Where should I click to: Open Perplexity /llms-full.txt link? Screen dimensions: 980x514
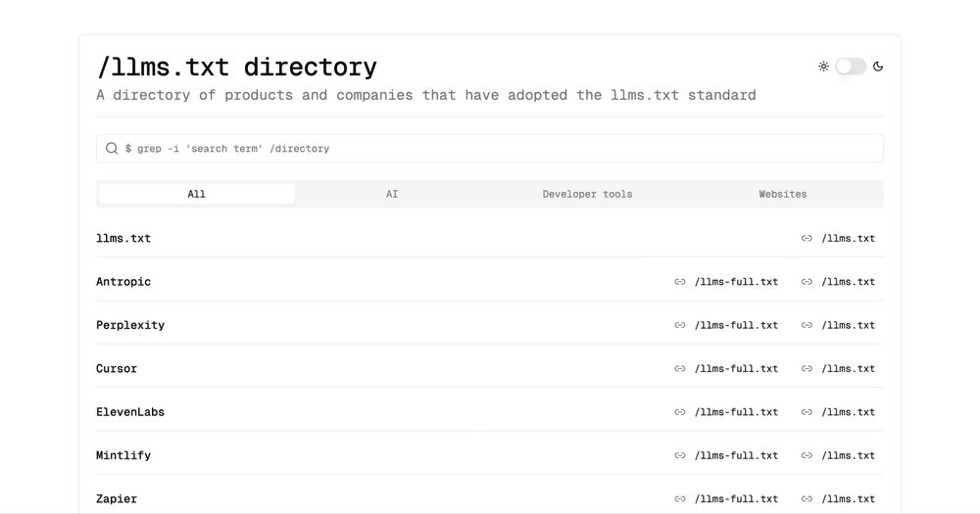point(736,325)
